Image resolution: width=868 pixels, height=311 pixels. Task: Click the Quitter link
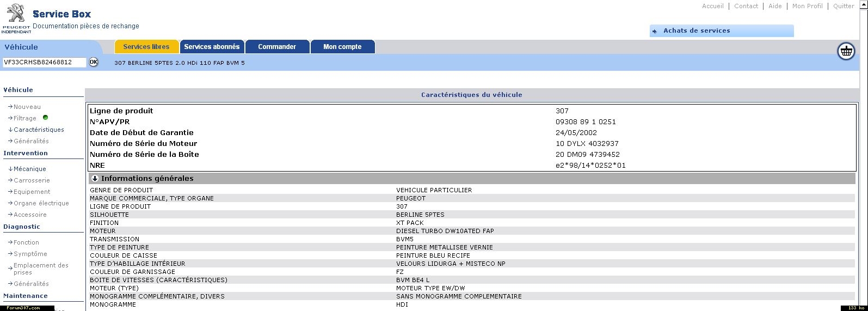(x=844, y=6)
